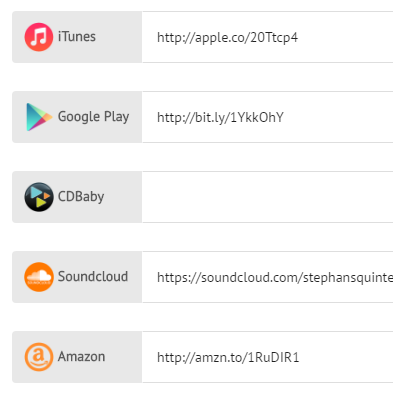393x393 pixels.
Task: Click the Soundcloud orange cloud icon
Action: point(39,277)
